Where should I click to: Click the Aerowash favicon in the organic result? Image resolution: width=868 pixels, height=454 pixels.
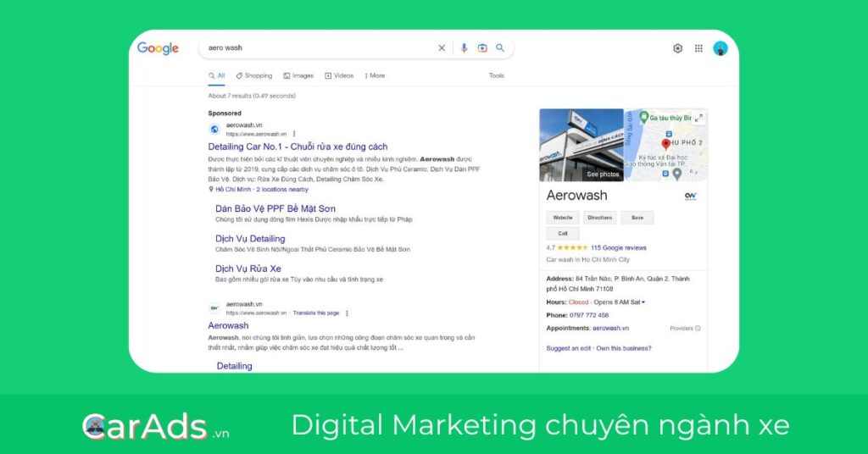[214, 308]
